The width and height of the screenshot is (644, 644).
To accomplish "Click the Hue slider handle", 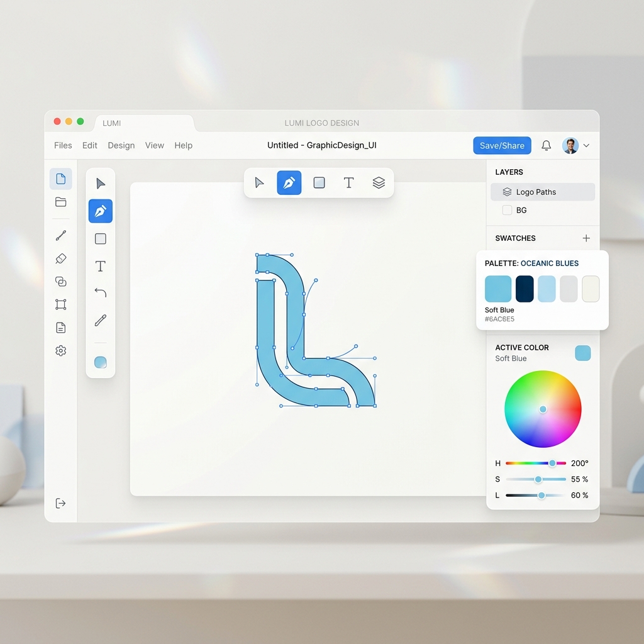I will tap(552, 464).
